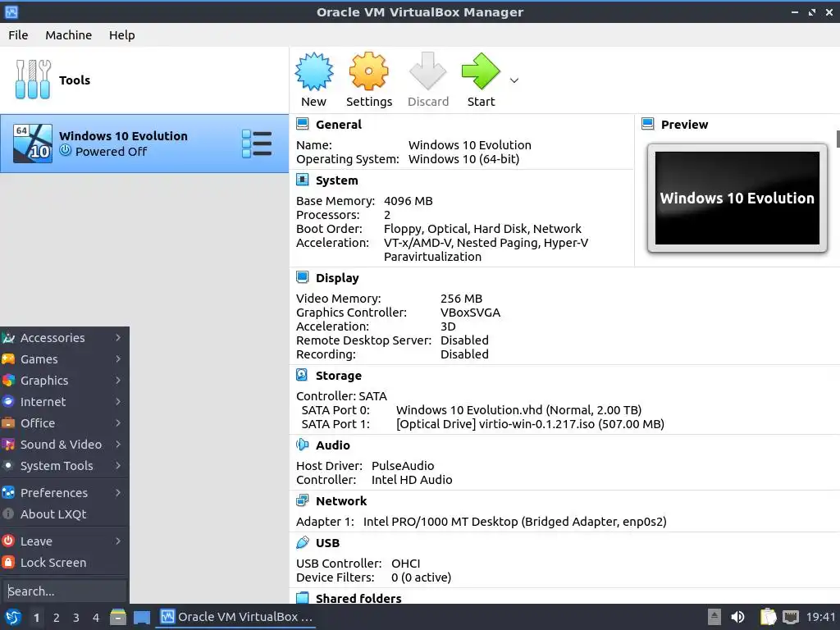The height and width of the screenshot is (630, 840).
Task: Open the Display settings header link
Action: pyautogui.click(x=337, y=278)
